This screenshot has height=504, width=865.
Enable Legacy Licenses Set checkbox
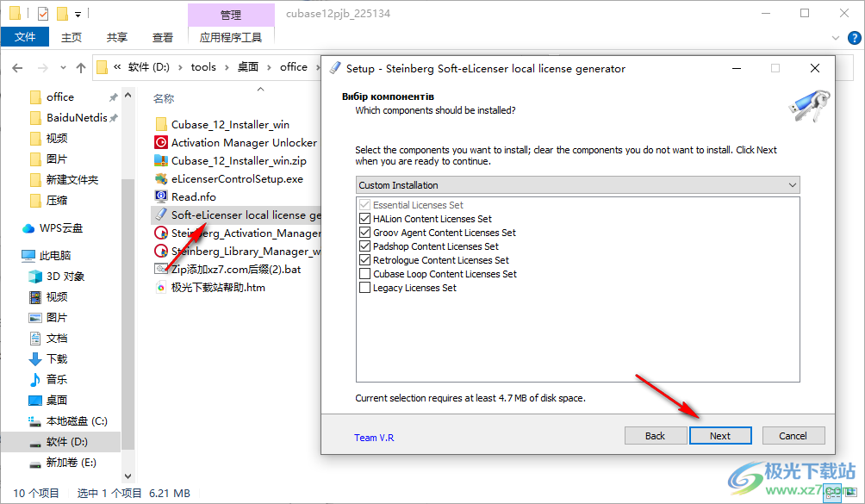pos(364,288)
